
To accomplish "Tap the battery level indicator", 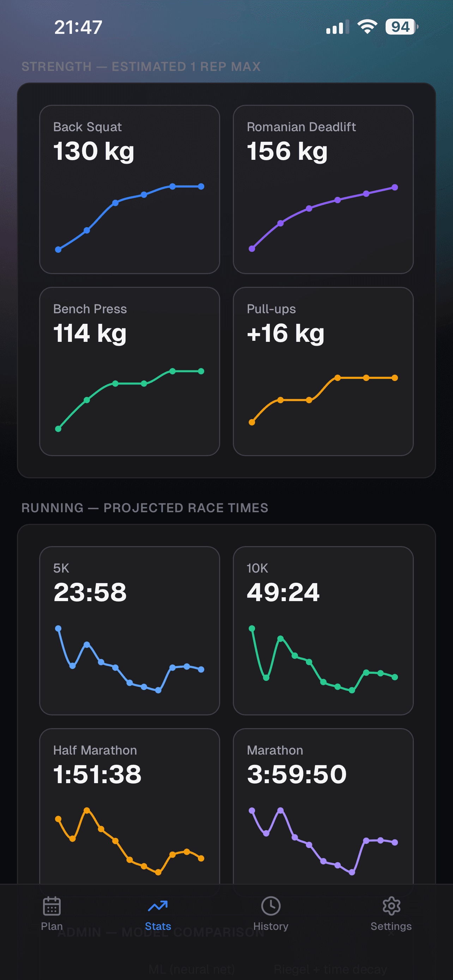I will click(401, 27).
